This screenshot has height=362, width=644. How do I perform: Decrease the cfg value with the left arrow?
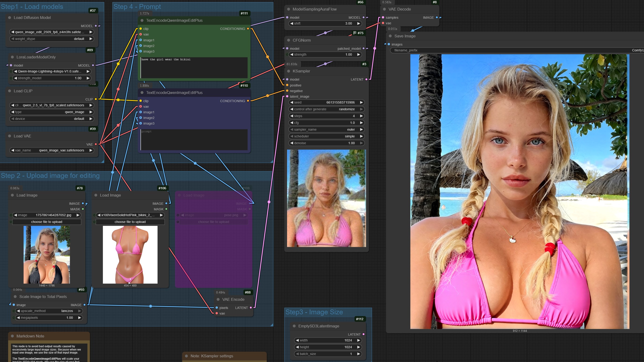pyautogui.click(x=292, y=123)
